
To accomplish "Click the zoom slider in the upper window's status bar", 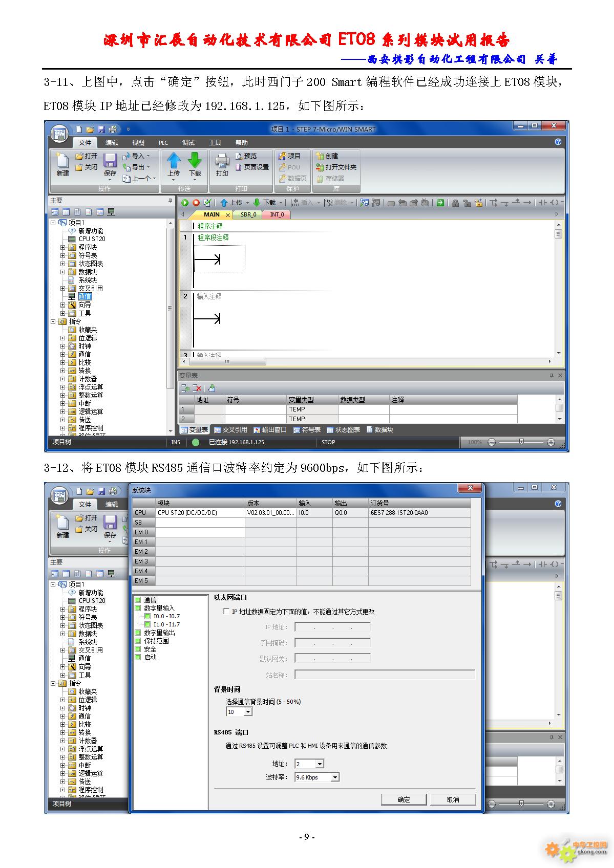I will [521, 442].
